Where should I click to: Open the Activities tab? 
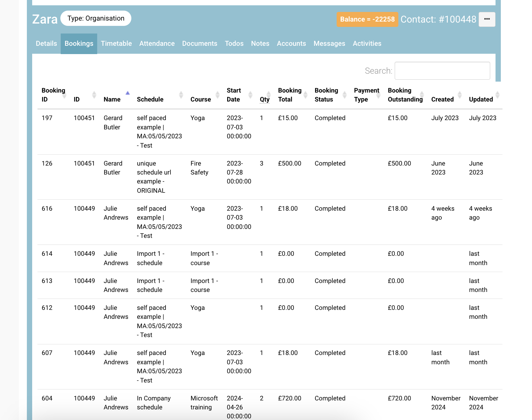367,43
